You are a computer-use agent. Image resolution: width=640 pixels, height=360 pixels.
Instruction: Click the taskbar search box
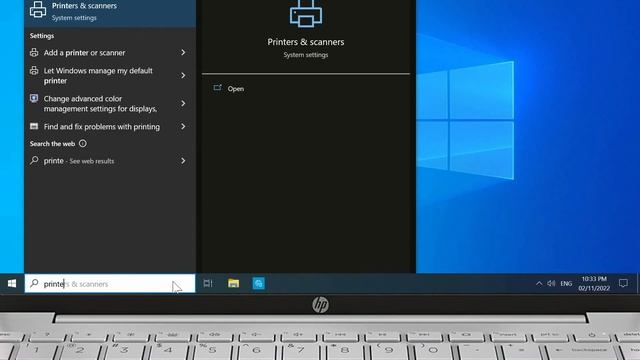[110, 283]
